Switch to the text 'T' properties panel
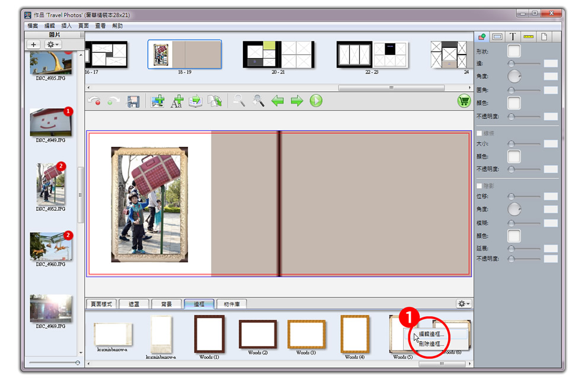The image size is (588, 382). tap(512, 37)
